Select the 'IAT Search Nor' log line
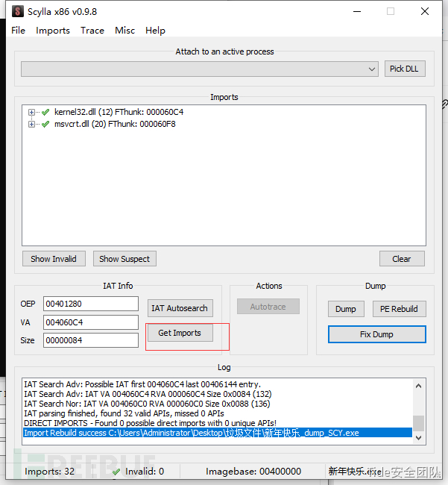The image size is (448, 485). click(x=147, y=404)
